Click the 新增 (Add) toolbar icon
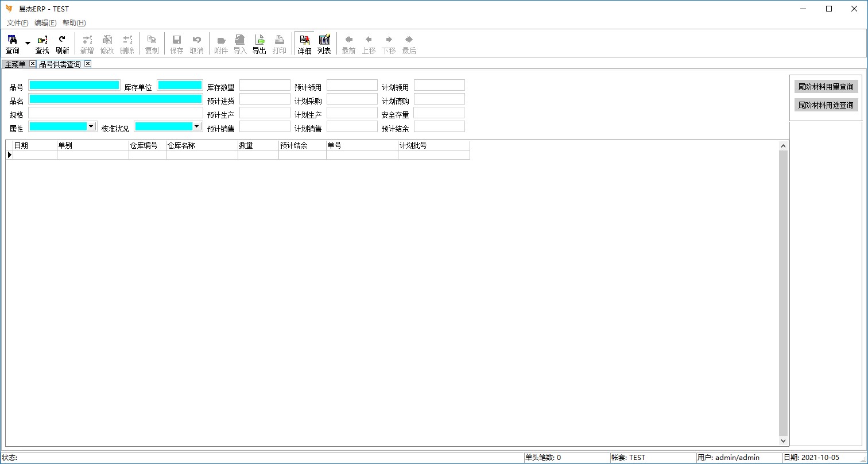This screenshot has width=868, height=464. coord(87,44)
